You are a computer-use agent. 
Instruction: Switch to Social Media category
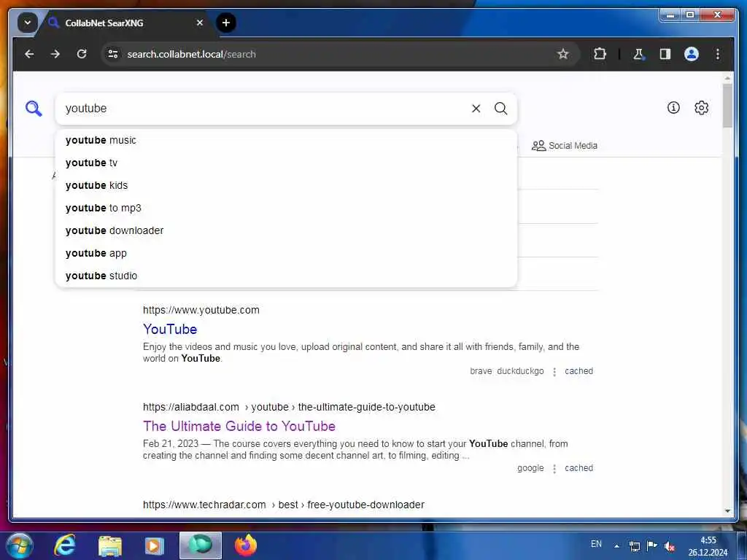pyautogui.click(x=565, y=146)
